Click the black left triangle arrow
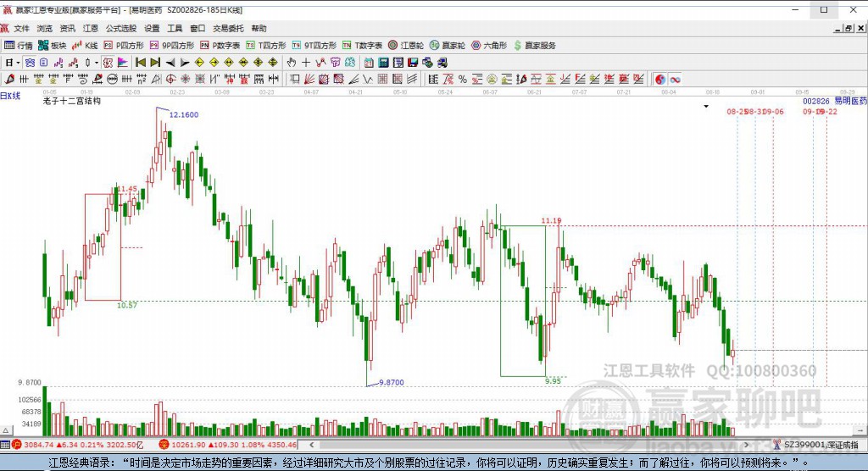The height and width of the screenshot is (471, 868). (x=170, y=63)
